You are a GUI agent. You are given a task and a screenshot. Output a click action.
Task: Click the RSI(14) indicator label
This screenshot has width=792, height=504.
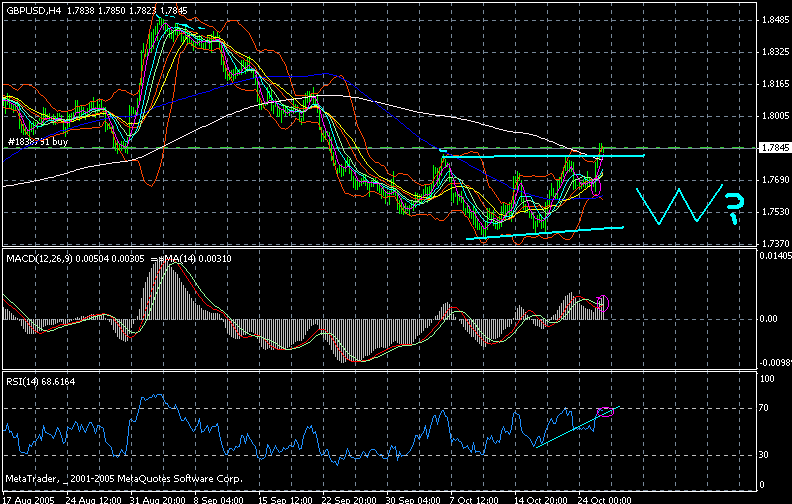click(x=25, y=381)
